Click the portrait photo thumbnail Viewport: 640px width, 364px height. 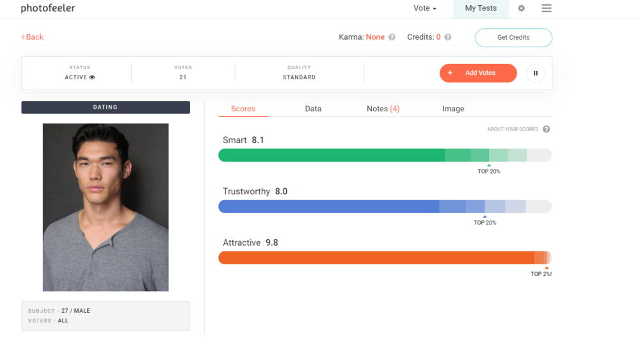(x=106, y=207)
